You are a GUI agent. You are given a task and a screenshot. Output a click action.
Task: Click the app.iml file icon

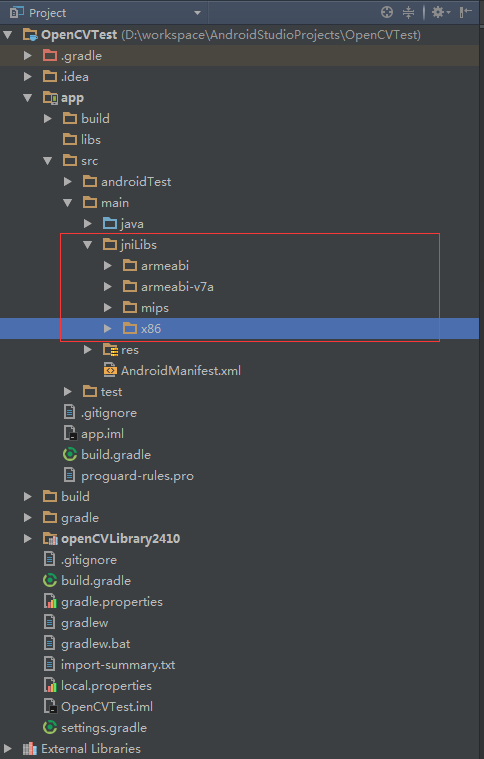point(70,433)
